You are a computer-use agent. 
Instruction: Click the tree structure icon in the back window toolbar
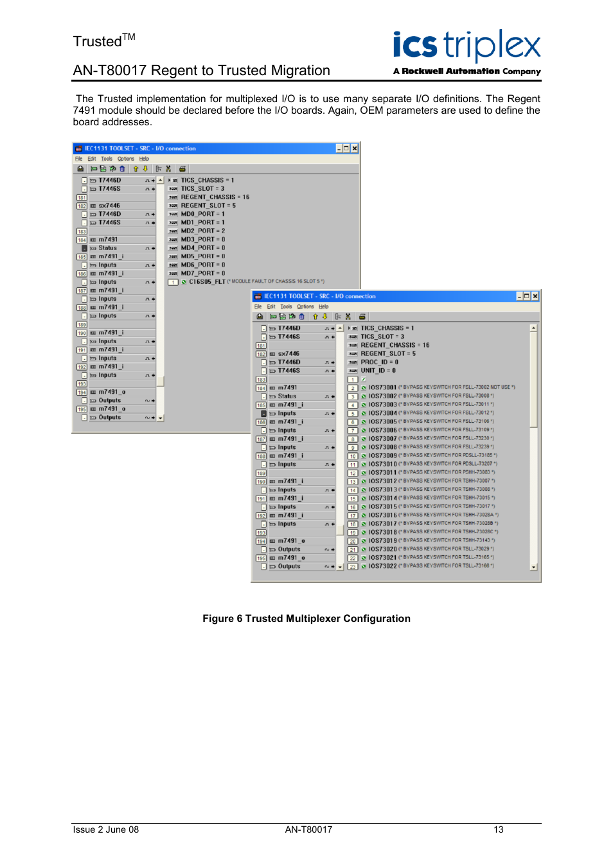coord(159,169)
